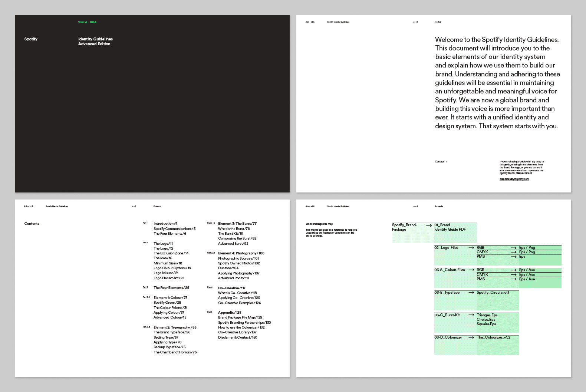Click the '03-C_Burst-Kit' folder label
586x392 pixels.
point(447,315)
